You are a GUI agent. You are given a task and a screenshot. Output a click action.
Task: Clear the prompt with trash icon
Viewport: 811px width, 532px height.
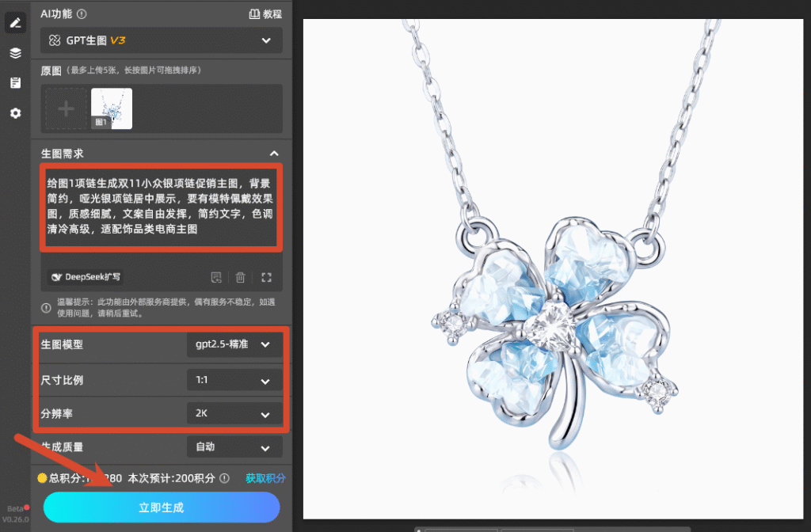pos(241,278)
